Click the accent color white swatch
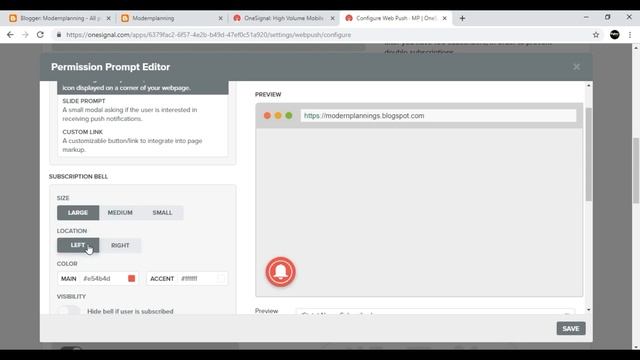Image resolution: width=640 pixels, height=360 pixels. [x=220, y=278]
